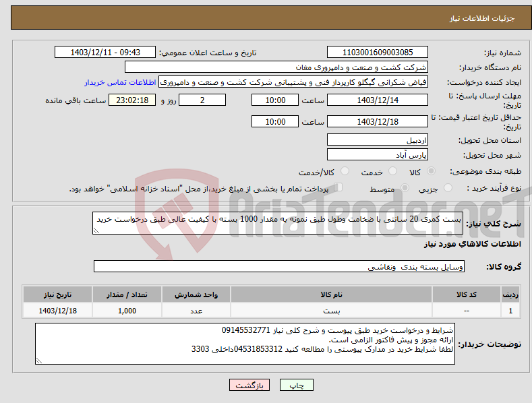The height and width of the screenshot is (403, 532).
Task: Click the need number field 1103001609003085
Action: point(378,53)
